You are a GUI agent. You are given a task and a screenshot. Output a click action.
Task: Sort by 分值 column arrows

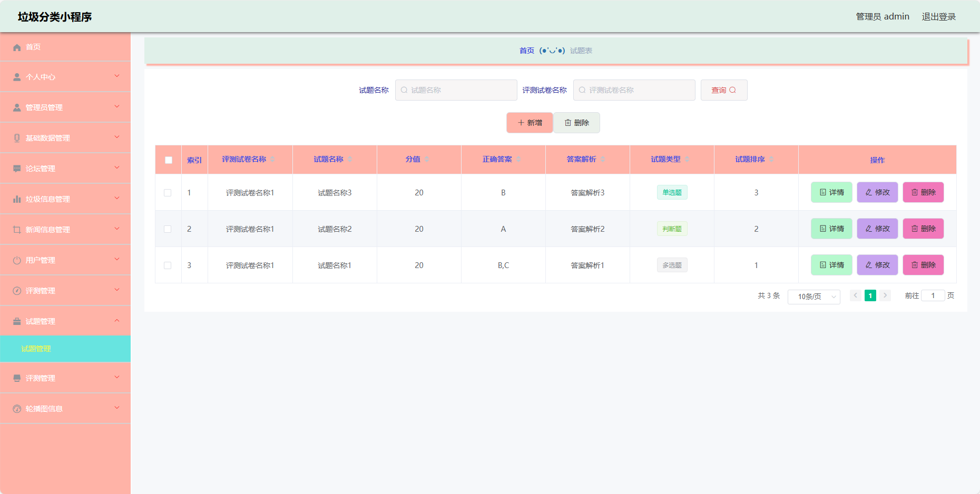(x=427, y=159)
